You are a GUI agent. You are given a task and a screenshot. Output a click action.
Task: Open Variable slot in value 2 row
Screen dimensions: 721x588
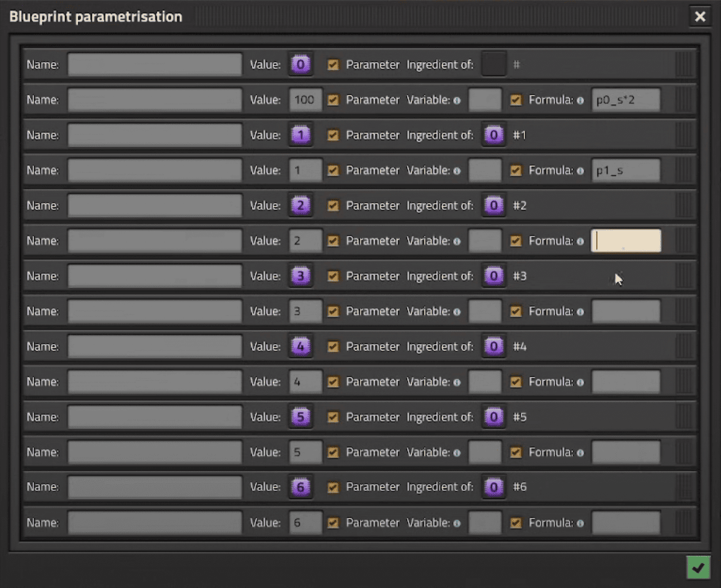tap(485, 240)
